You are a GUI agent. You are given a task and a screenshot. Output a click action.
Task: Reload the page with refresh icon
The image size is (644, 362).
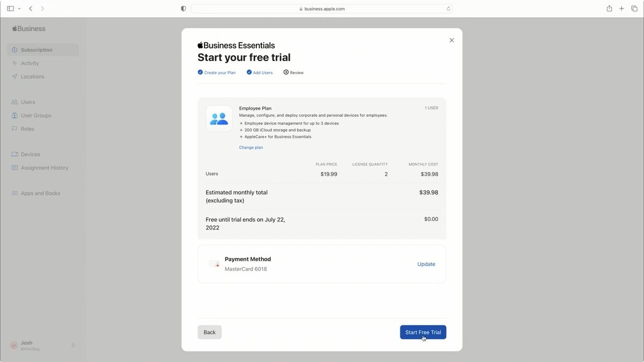(448, 9)
